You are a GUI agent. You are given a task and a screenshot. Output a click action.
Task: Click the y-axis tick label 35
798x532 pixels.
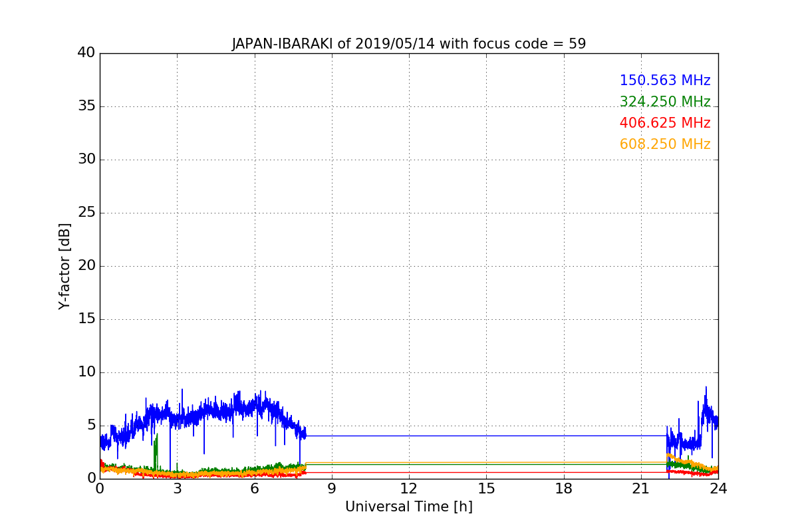[x=86, y=106]
